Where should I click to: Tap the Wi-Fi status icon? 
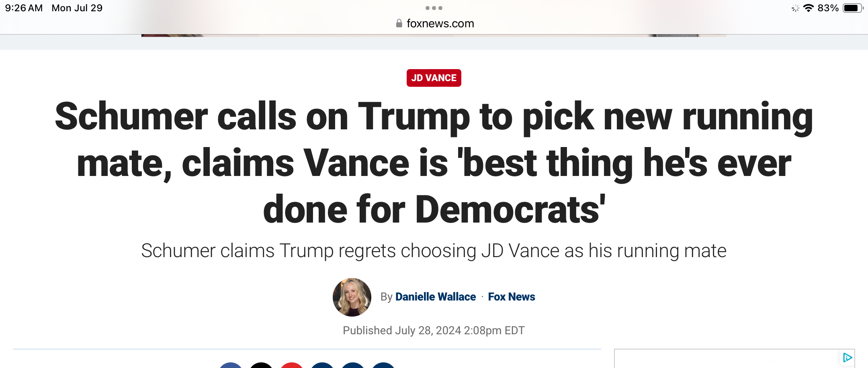click(x=809, y=8)
